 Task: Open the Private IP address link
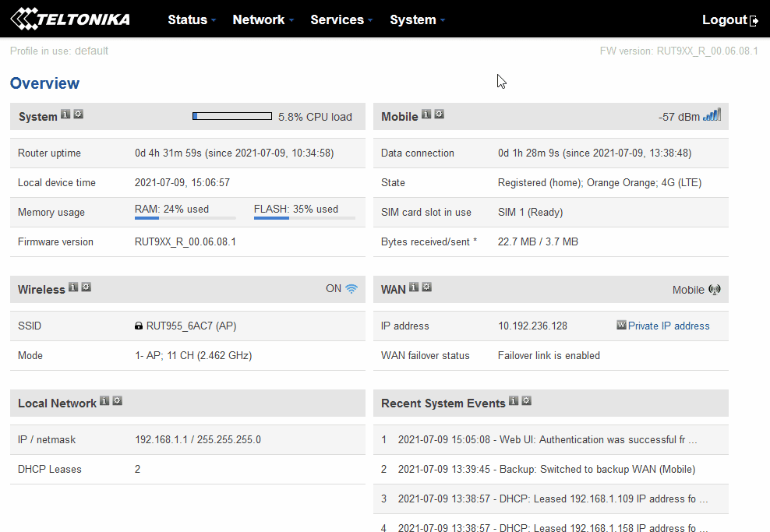click(x=669, y=326)
